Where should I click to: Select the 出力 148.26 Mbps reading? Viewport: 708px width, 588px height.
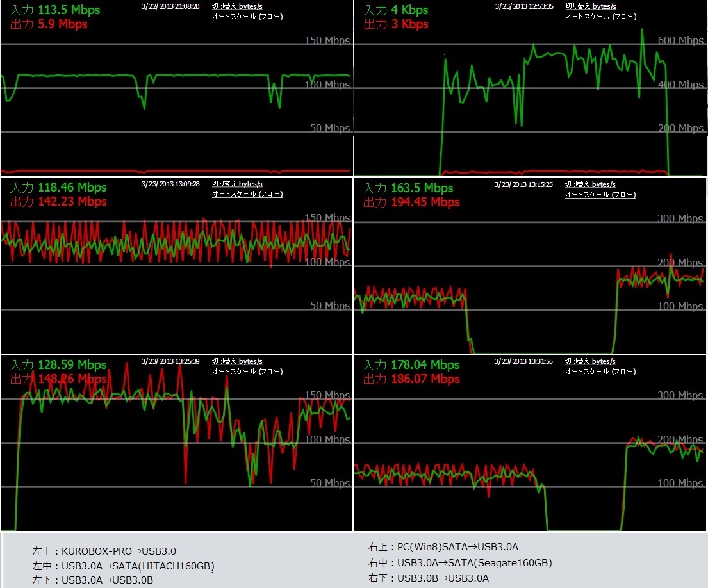58,379
